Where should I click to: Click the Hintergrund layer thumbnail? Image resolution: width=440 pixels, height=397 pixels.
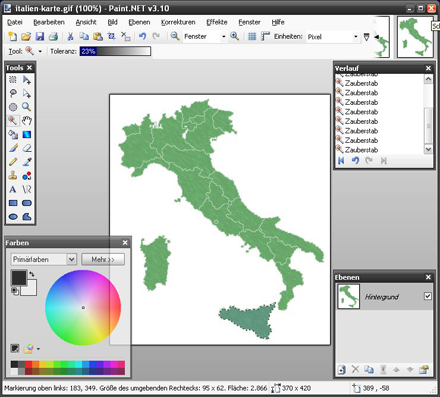[348, 296]
